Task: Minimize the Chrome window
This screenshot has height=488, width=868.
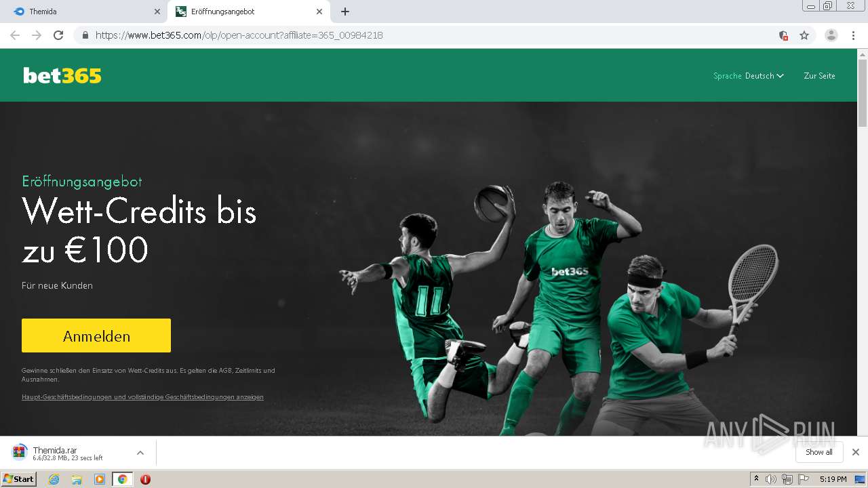Action: pyautogui.click(x=811, y=5)
